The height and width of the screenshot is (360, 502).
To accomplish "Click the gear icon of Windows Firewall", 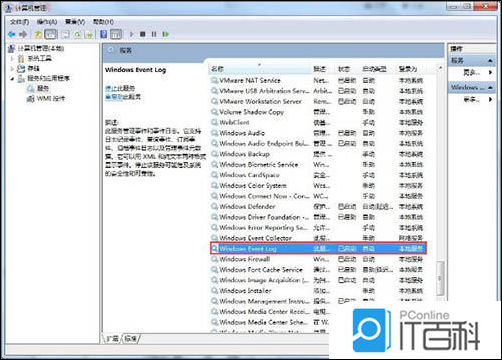I will coord(214,259).
